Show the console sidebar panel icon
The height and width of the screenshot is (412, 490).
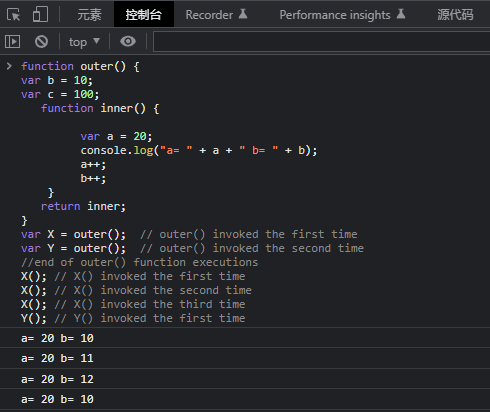tap(12, 42)
